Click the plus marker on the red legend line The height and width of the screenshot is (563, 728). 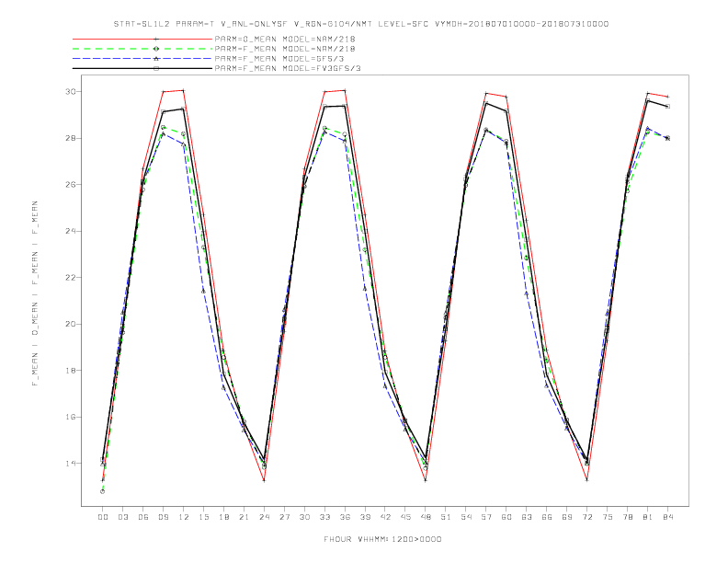click(x=156, y=39)
